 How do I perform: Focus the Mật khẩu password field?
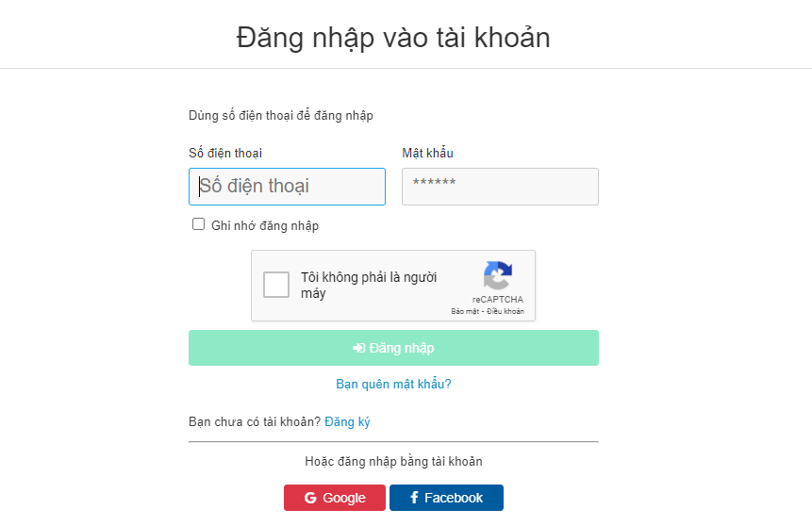tap(500, 187)
